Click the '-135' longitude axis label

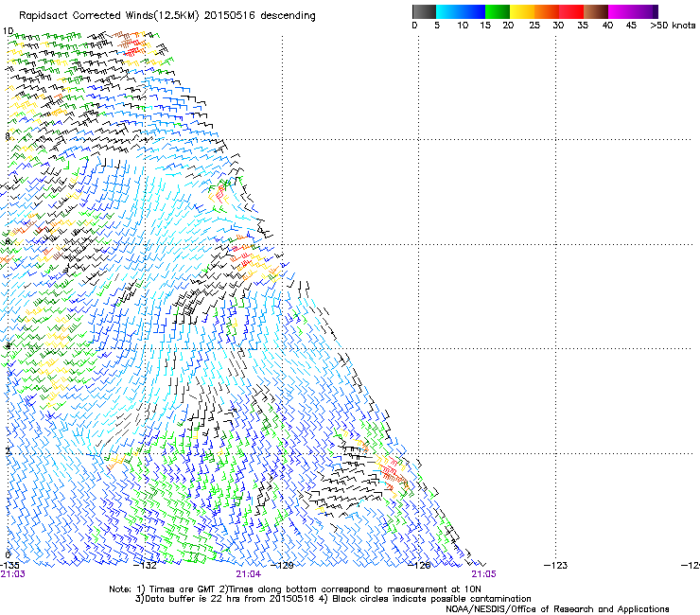click(x=9, y=566)
